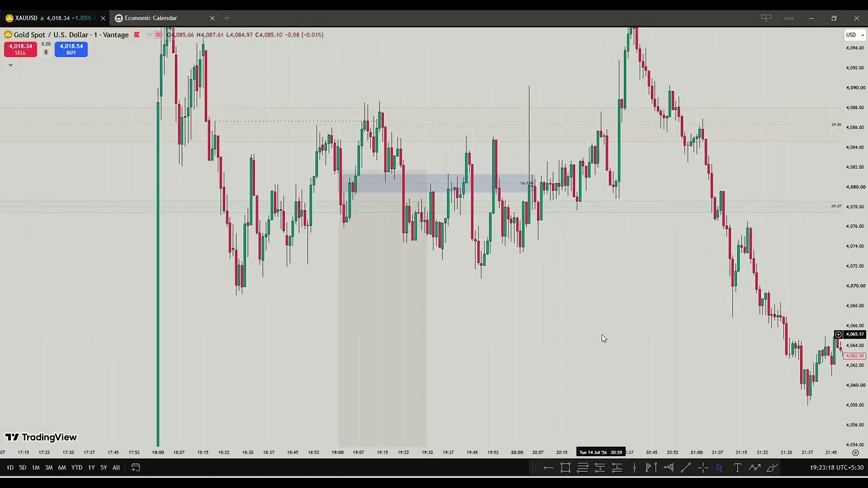Grab the drawing toolbar drag handle
Image resolution: width=868 pixels, height=488 pixels.
(534, 468)
